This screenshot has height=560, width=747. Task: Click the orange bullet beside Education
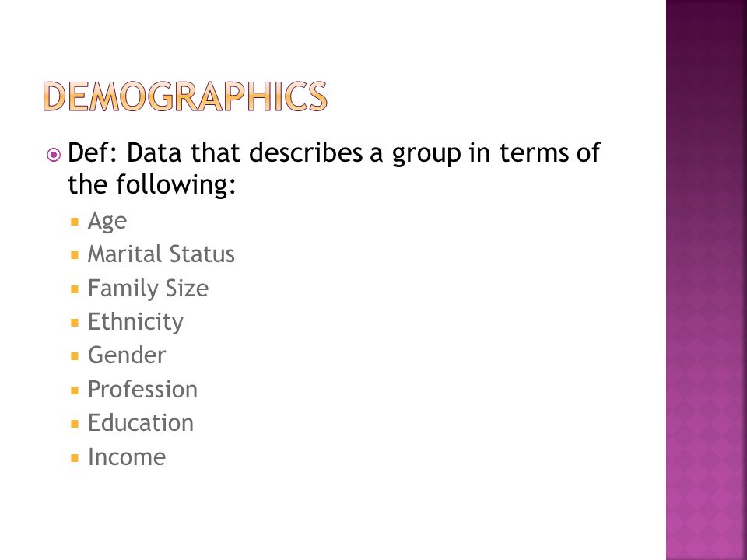click(x=75, y=423)
